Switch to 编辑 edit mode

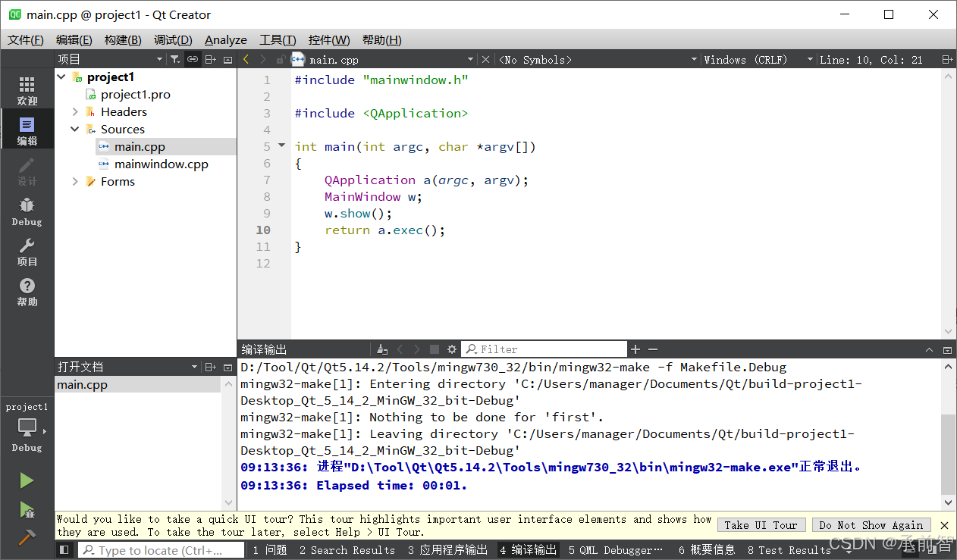coord(27,131)
